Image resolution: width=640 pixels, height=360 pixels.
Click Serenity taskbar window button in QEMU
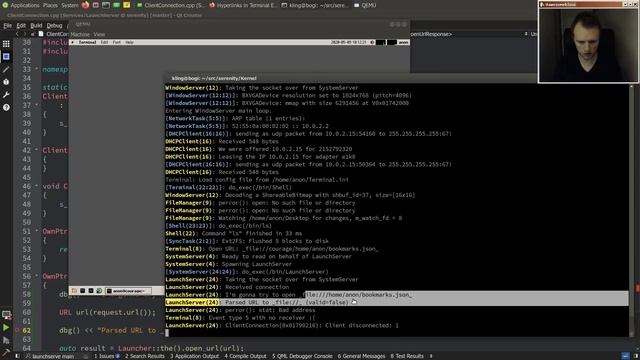pos(129,291)
